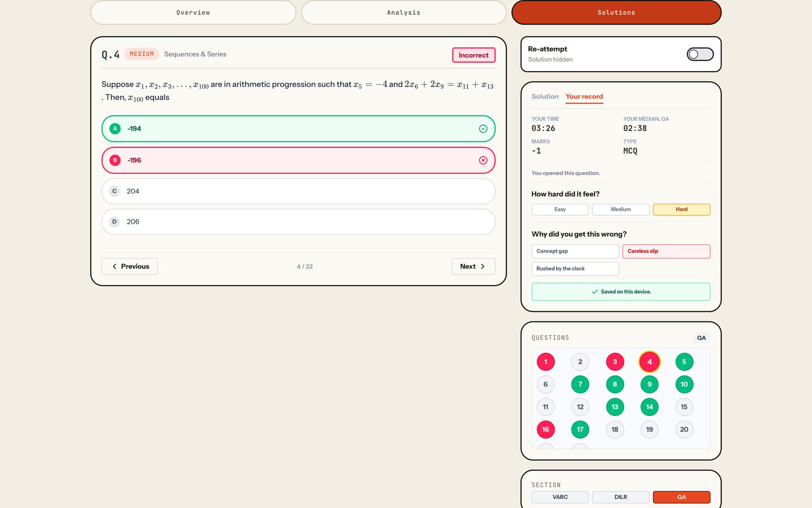Click the letter D badge for option 206
The width and height of the screenshot is (812, 508).
click(x=115, y=222)
